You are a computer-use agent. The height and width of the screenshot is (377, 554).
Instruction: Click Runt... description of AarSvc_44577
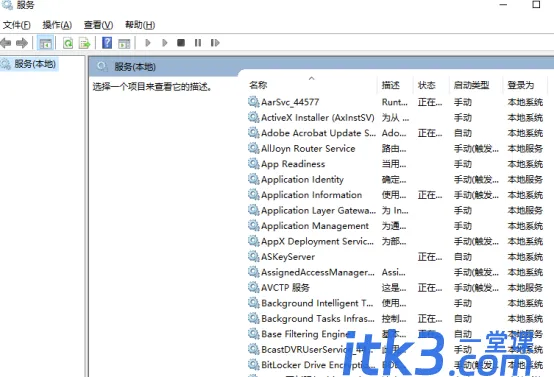pos(395,102)
